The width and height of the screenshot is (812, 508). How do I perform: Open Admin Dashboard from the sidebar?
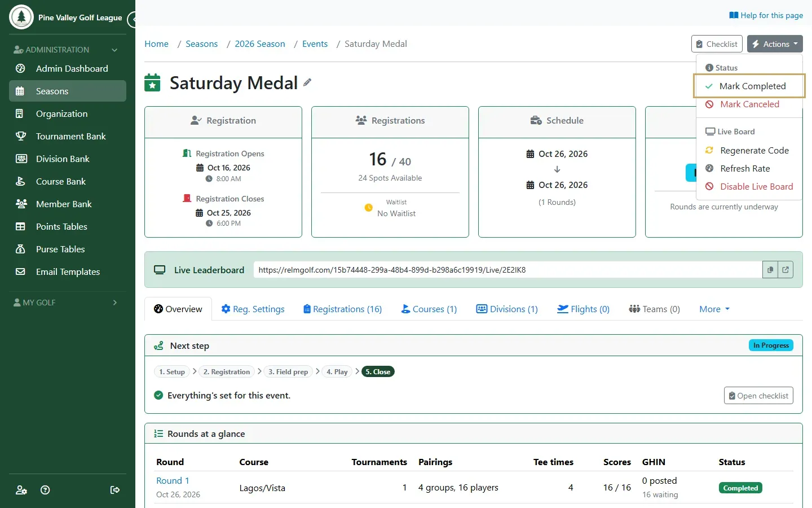pos(68,68)
